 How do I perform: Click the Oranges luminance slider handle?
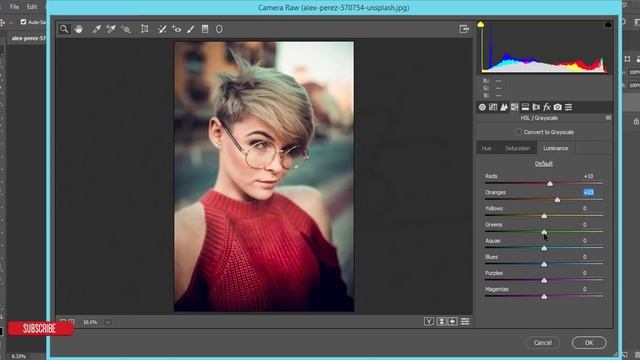[557, 200]
